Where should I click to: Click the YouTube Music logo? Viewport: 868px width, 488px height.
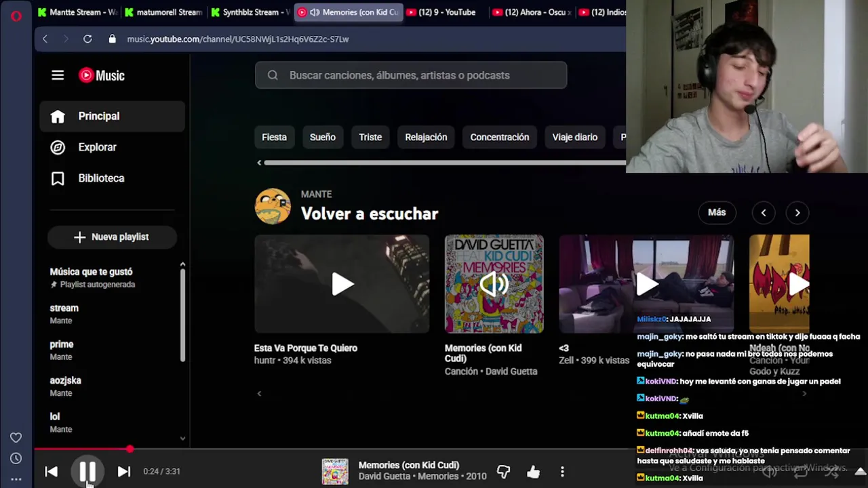[102, 75]
